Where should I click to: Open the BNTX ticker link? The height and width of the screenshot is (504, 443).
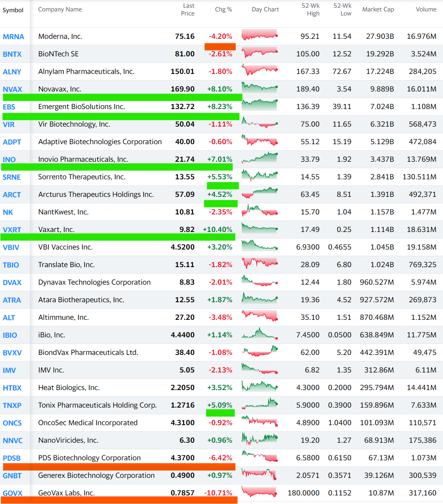[12, 54]
